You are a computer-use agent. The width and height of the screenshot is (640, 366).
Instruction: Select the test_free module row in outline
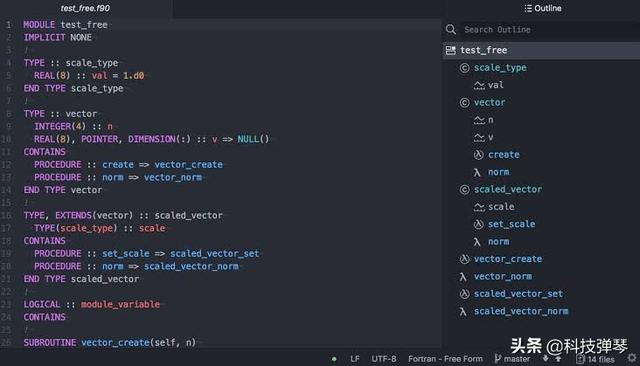[541, 50]
